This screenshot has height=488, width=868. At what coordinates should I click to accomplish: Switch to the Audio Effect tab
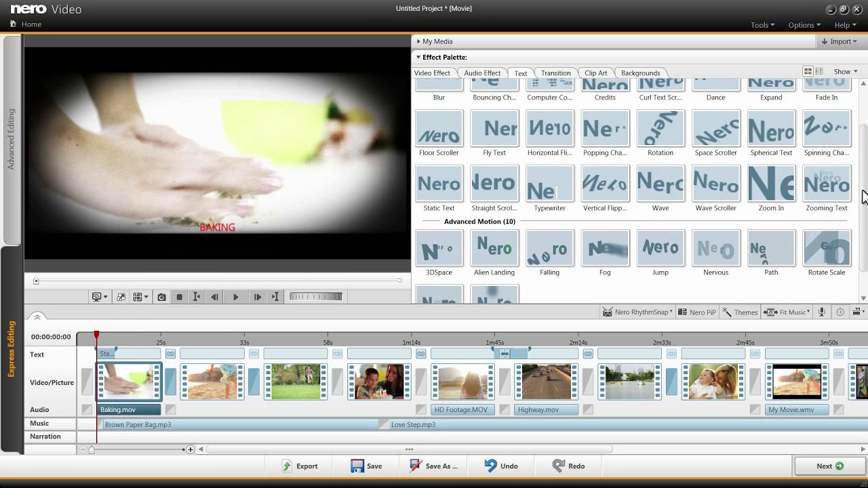coord(482,73)
